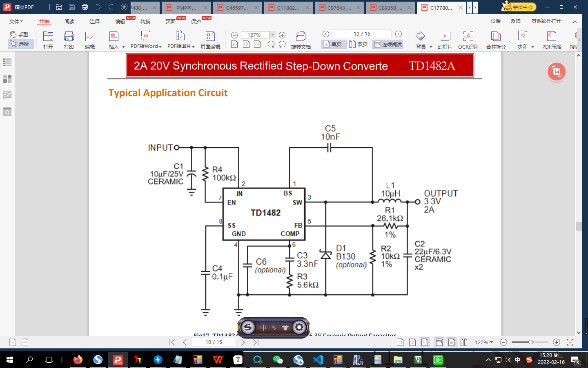Click the floating convert-to-Word red button

(x=557, y=72)
